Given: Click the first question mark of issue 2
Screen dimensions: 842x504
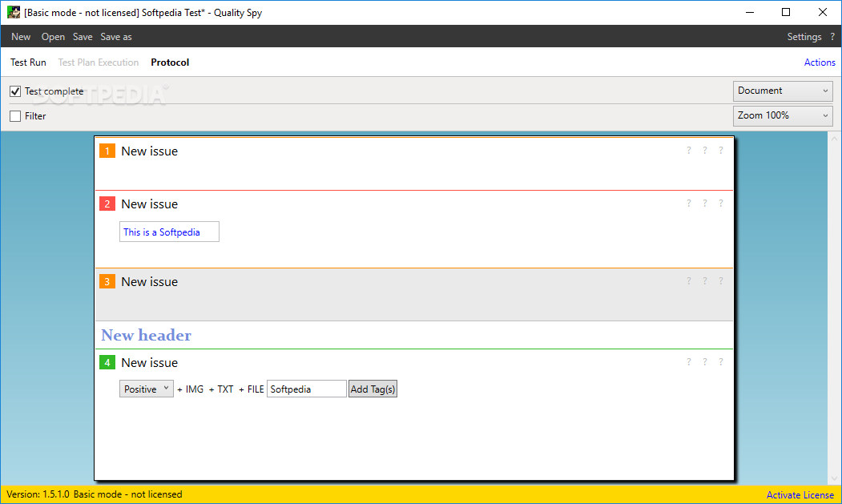Looking at the screenshot, I should (688, 203).
